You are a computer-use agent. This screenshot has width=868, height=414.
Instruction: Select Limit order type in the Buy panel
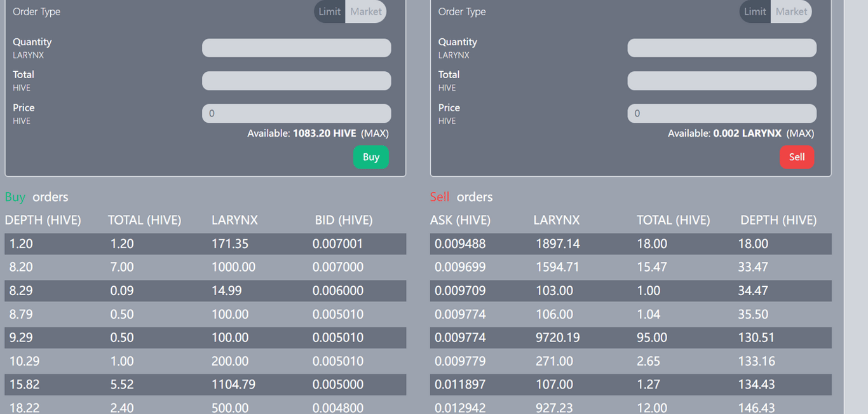330,11
